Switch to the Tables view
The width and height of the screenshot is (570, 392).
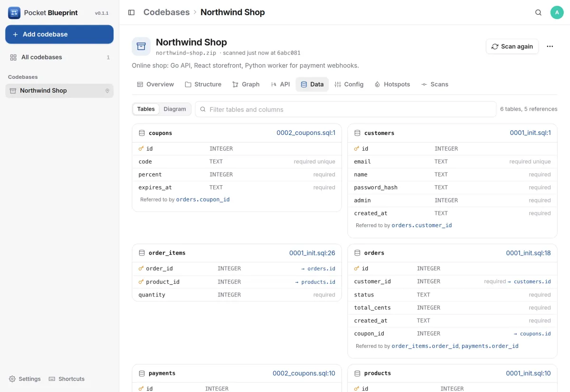point(146,109)
